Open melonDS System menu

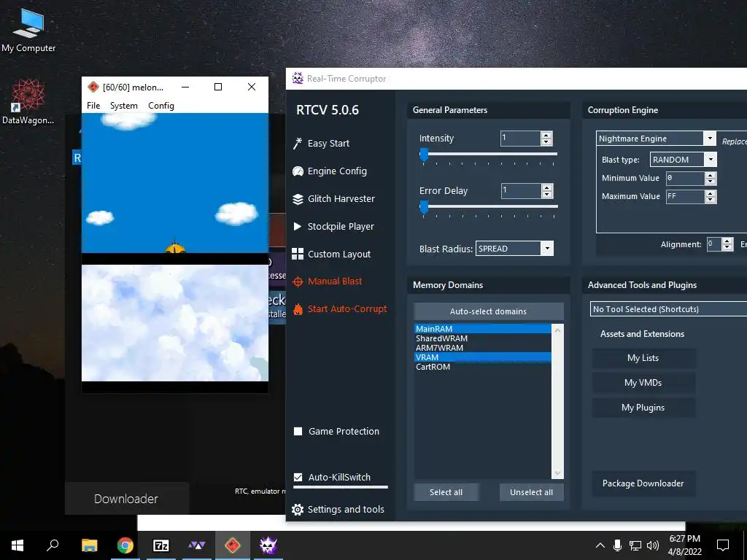(124, 106)
